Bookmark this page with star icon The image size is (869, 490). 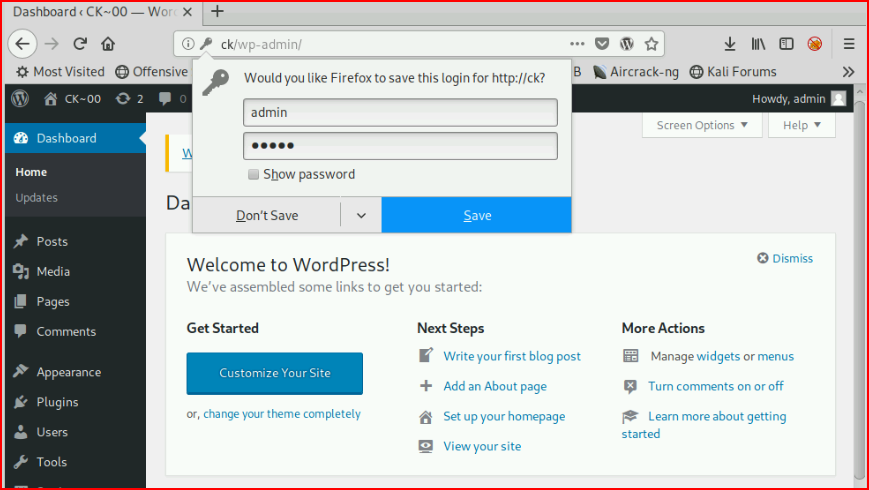coord(652,44)
